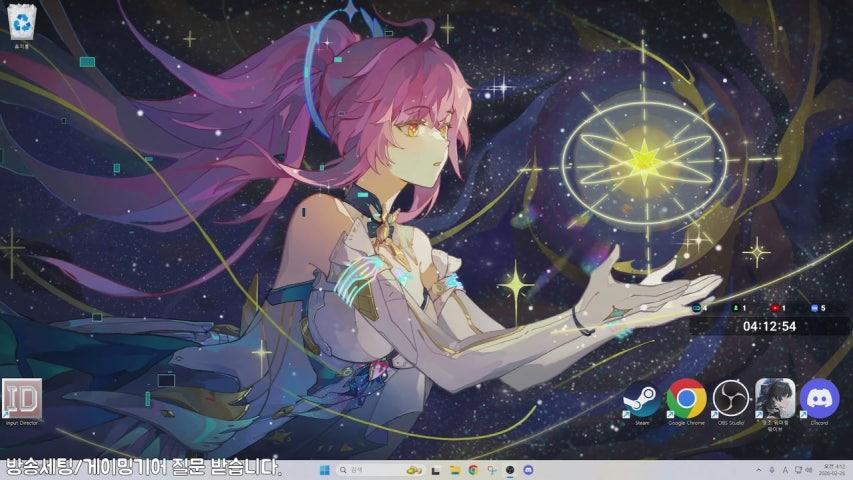Click the green platform counter showing 1
Image resolution: width=853 pixels, height=480 pixels.
click(739, 308)
